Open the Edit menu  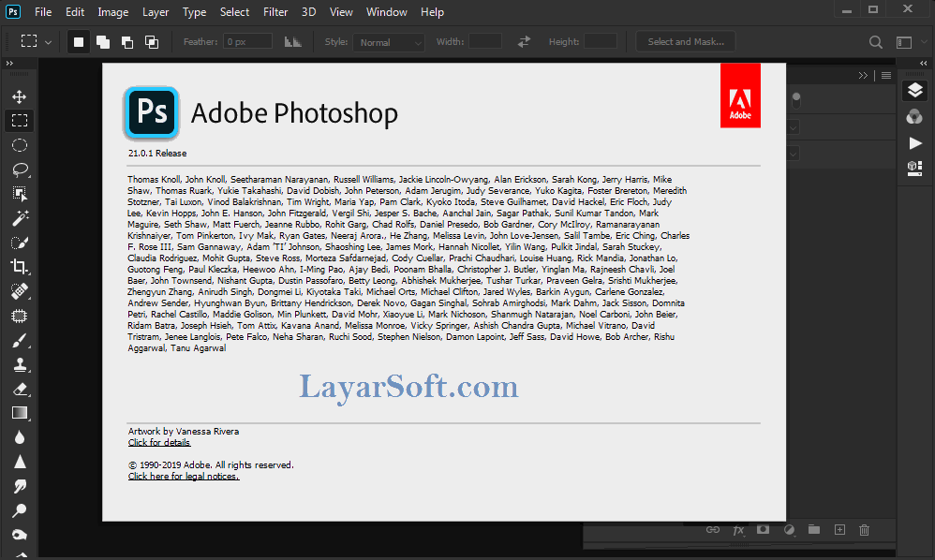click(75, 12)
